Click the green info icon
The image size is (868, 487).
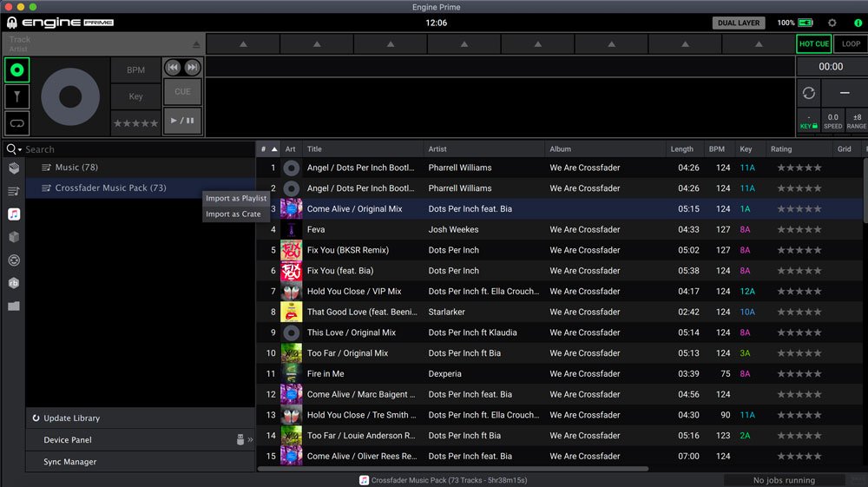tap(858, 23)
